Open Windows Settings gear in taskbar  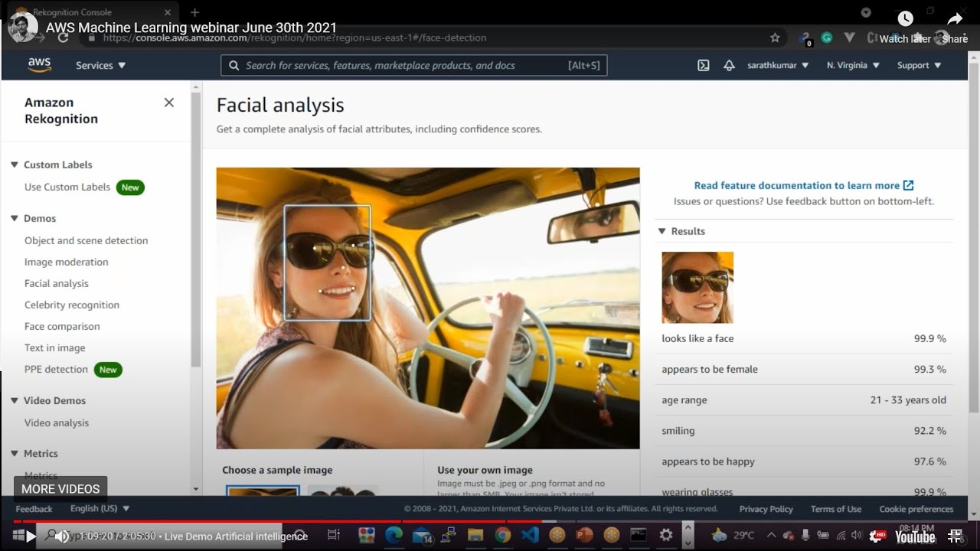(666, 535)
